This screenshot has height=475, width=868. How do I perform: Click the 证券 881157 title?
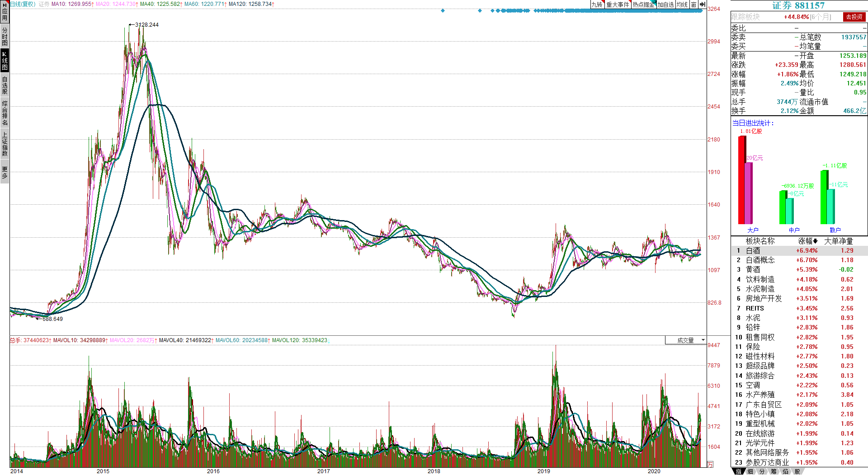click(798, 5)
